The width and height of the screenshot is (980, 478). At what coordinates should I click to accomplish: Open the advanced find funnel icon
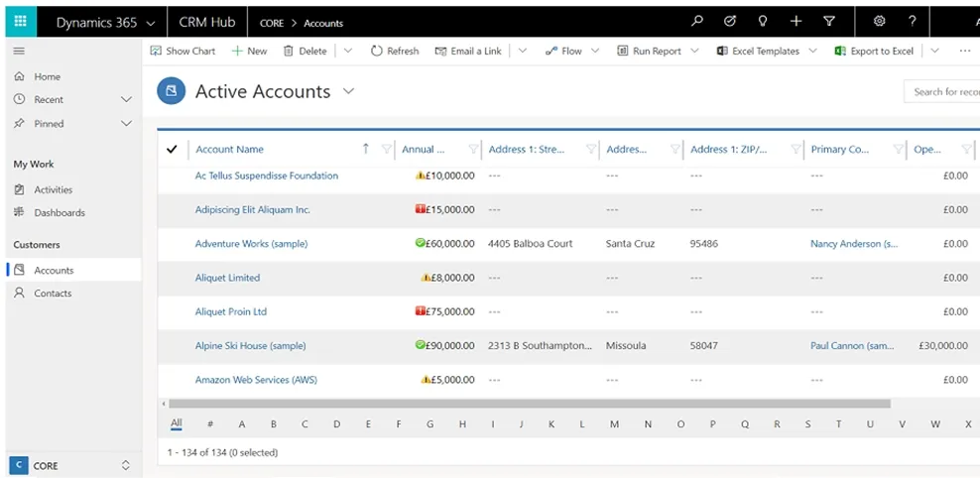829,21
